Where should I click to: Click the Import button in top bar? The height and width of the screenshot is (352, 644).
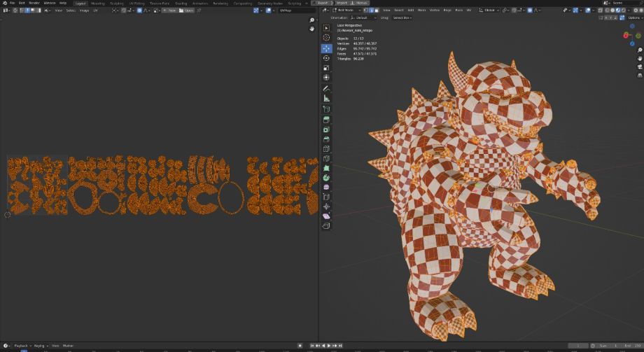click(x=342, y=3)
